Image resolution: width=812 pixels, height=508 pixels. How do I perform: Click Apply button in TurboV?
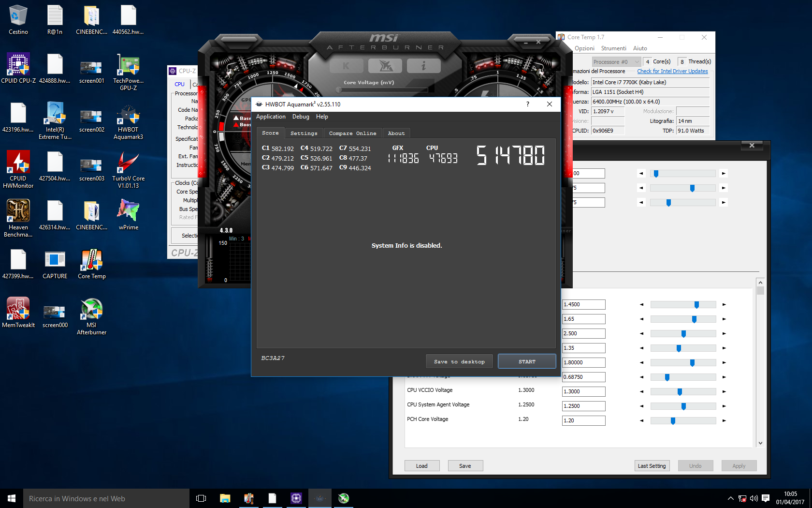[739, 466]
